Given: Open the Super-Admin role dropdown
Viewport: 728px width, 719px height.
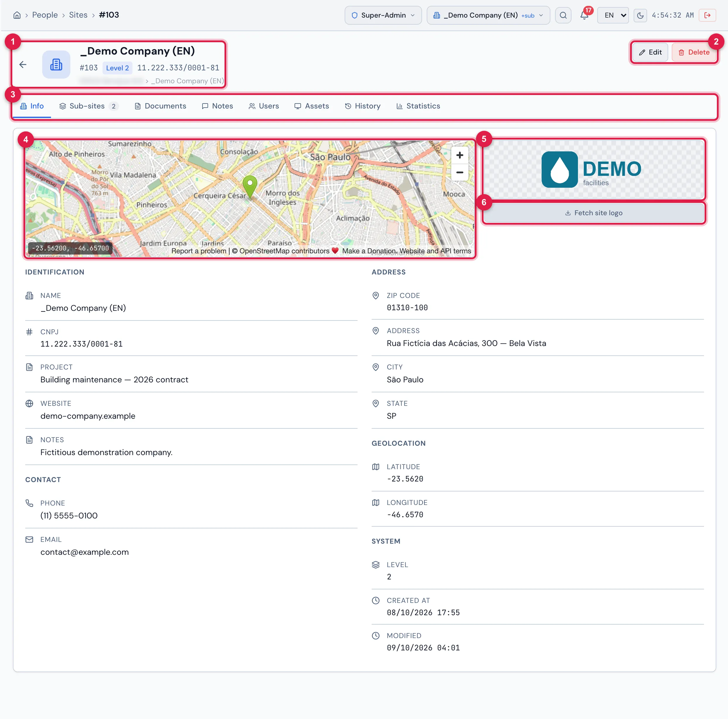Looking at the screenshot, I should tap(383, 15).
